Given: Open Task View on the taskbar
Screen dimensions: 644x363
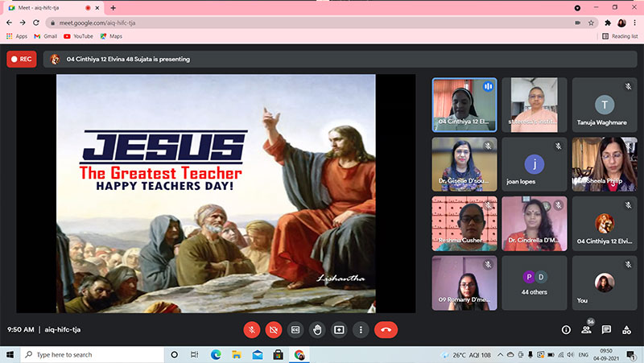Looking at the screenshot, I should click(x=194, y=354).
